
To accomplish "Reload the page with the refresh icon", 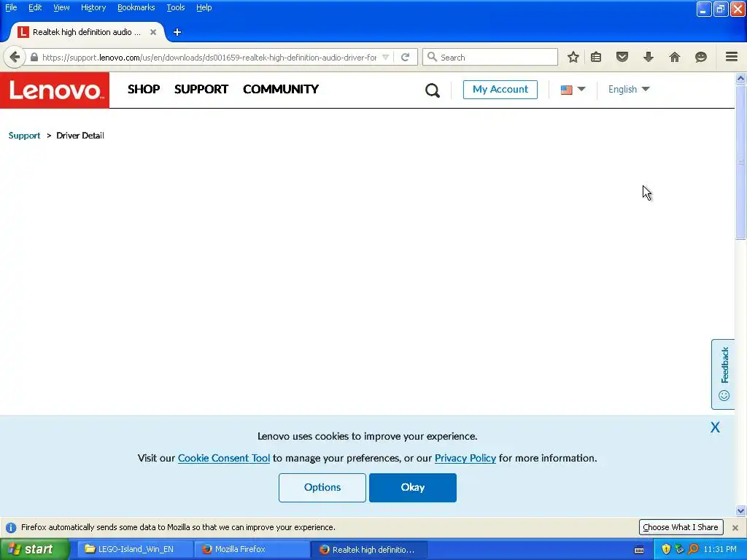I will point(406,57).
